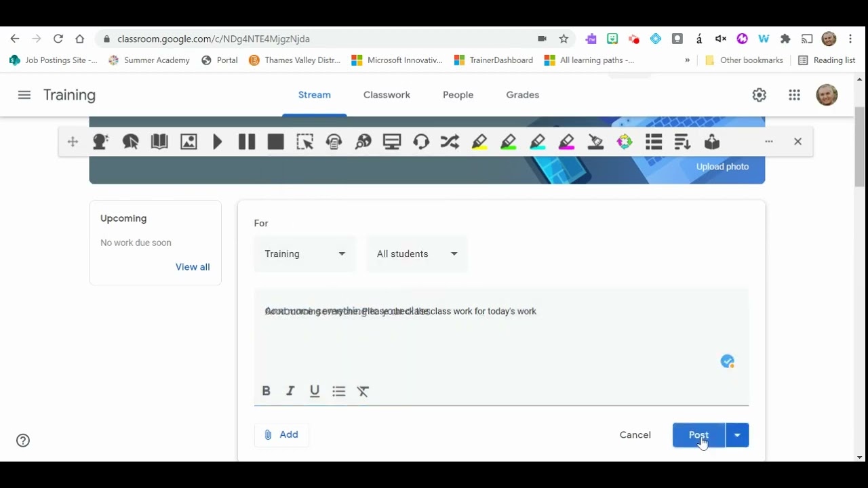This screenshot has width=868, height=488.
Task: Open the Summer Academy bookmark
Action: (x=149, y=60)
